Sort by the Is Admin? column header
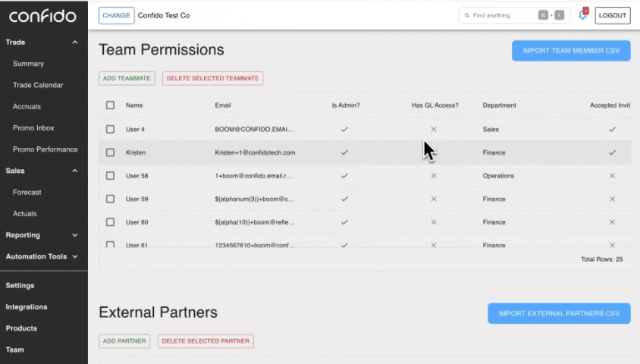This screenshot has height=364, width=640. click(x=346, y=105)
